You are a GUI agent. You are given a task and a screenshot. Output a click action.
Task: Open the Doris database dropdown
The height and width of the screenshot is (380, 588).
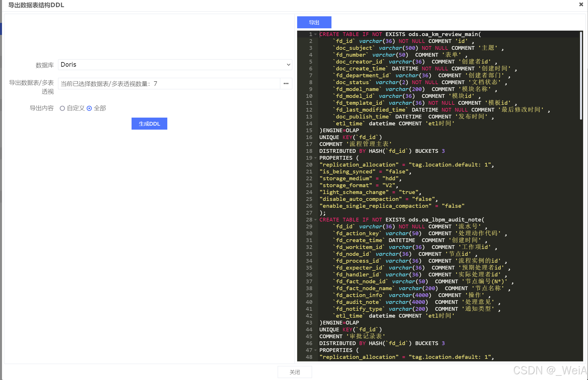tap(175, 65)
